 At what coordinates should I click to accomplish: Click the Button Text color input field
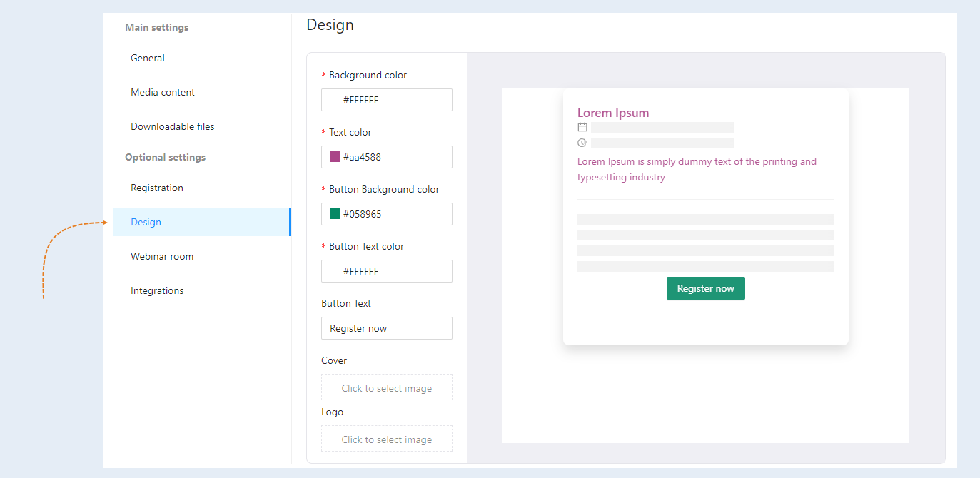(x=387, y=271)
